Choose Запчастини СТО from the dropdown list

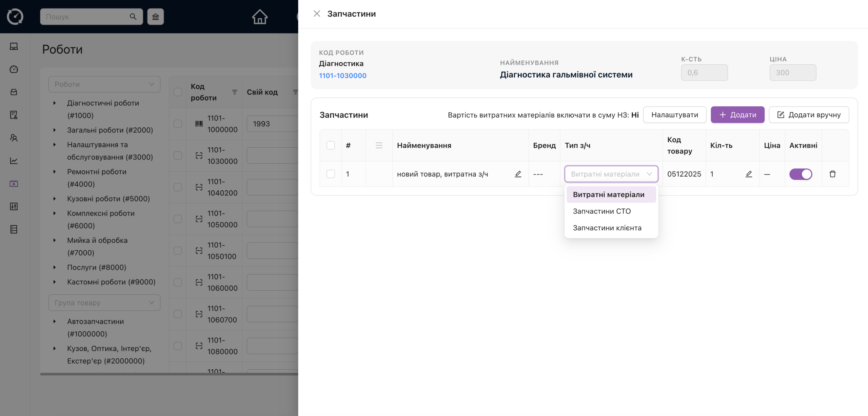tap(601, 211)
